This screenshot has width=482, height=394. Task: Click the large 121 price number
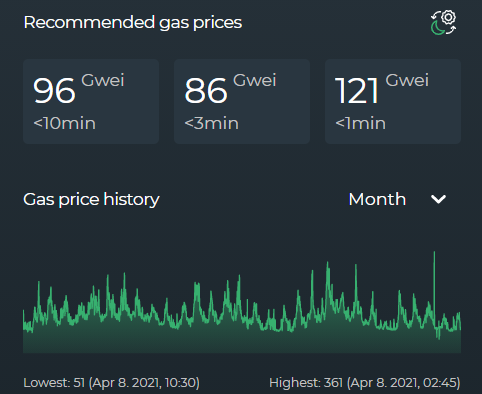click(357, 91)
